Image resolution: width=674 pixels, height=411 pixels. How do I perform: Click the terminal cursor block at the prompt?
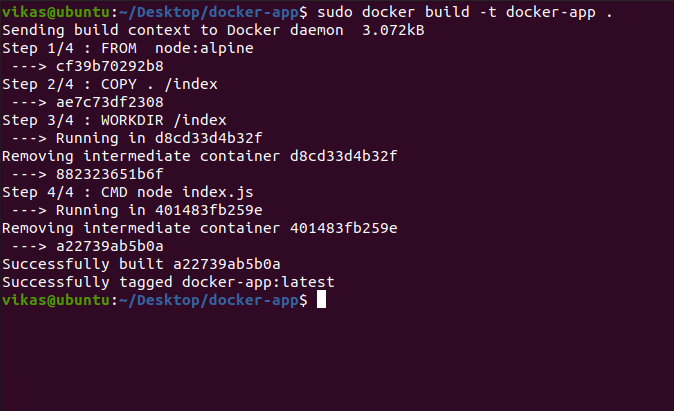321,300
